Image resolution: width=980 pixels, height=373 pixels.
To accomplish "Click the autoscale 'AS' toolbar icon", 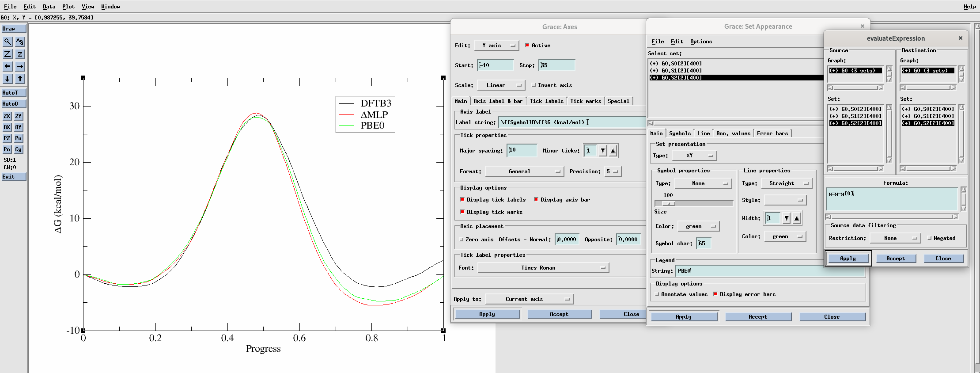I will (x=20, y=42).
